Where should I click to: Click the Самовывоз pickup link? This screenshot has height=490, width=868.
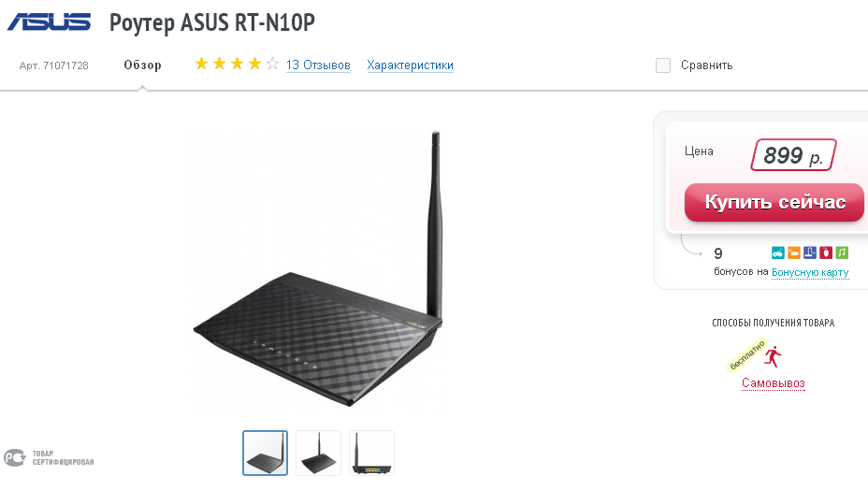coord(774,383)
